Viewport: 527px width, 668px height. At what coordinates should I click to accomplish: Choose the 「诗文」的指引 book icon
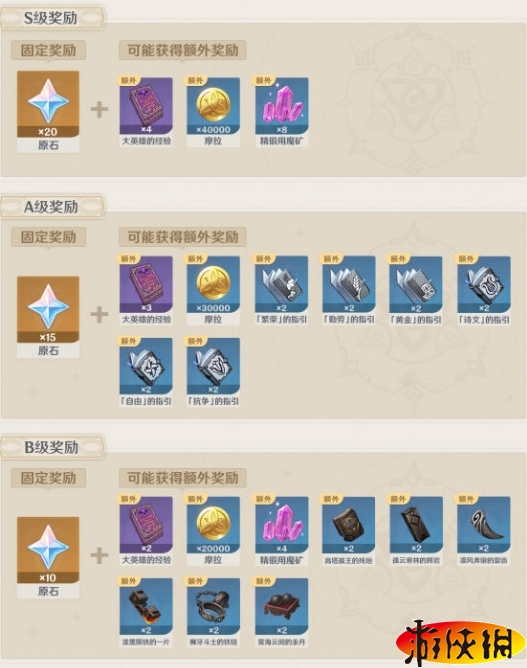pos(484,284)
